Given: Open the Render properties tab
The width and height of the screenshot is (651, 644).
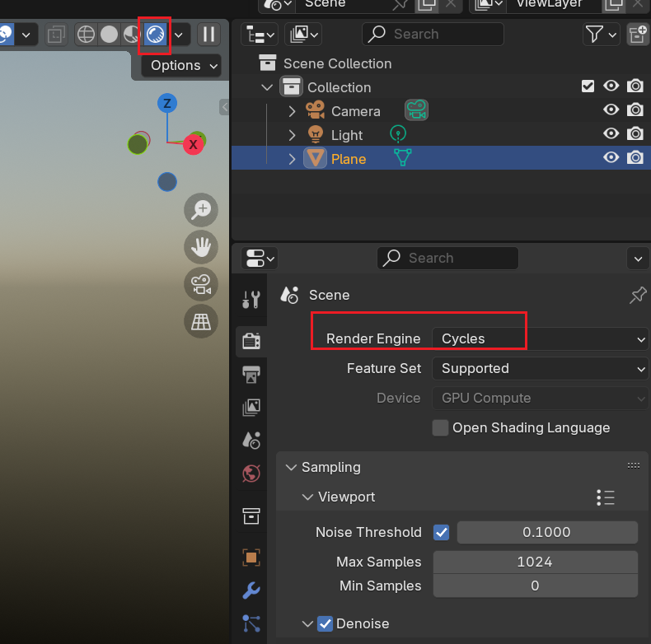Looking at the screenshot, I should point(251,341).
